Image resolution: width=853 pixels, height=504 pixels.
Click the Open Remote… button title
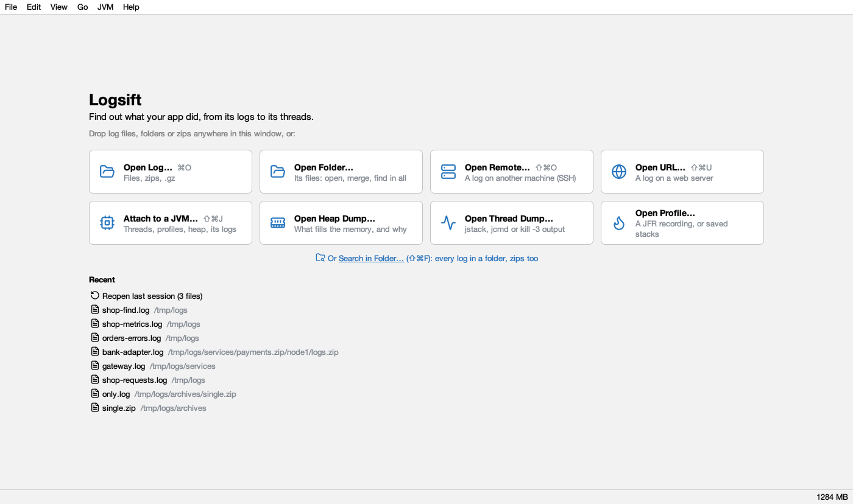(497, 167)
